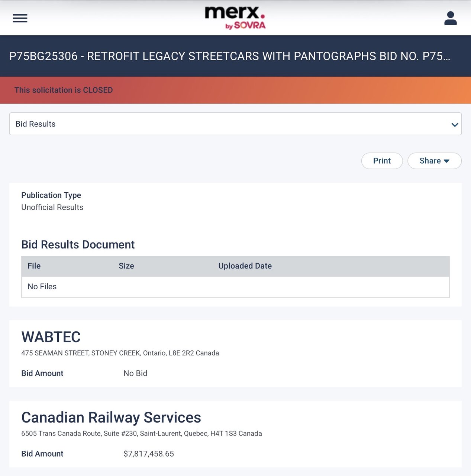Open the Share dropdown menu
471x476 pixels.
(x=434, y=161)
